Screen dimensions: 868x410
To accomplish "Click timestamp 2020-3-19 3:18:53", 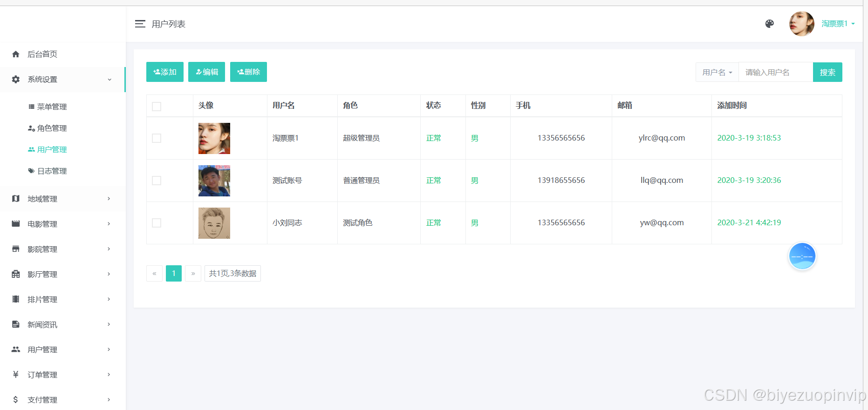I will (x=749, y=138).
